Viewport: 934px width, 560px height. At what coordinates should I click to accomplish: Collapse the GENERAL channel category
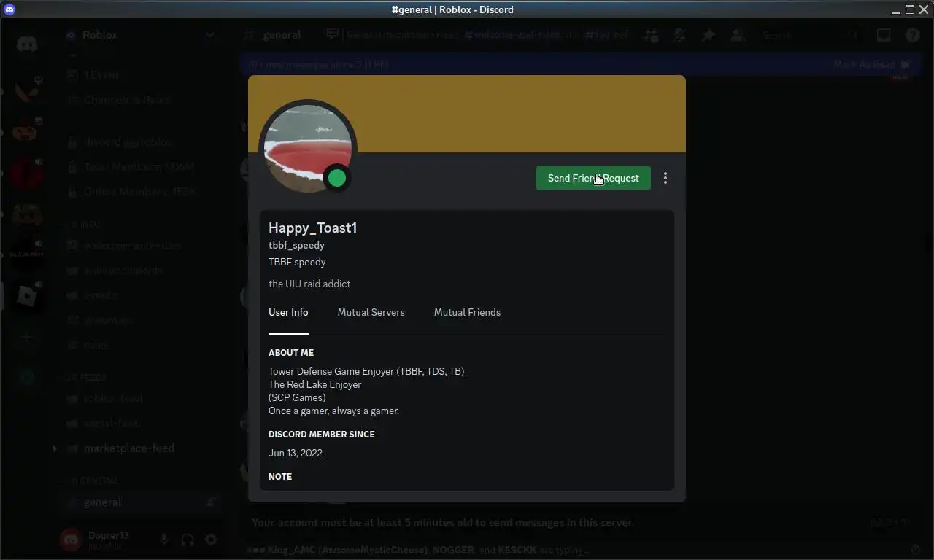point(91,481)
